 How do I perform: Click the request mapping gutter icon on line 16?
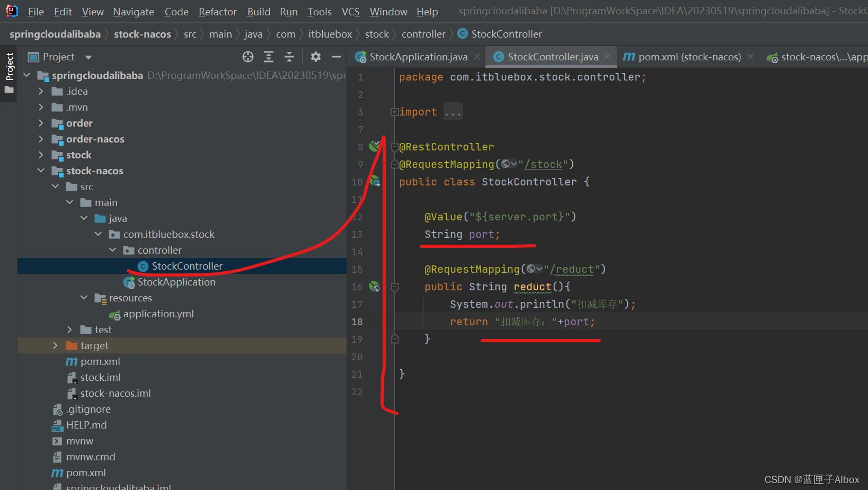(375, 287)
